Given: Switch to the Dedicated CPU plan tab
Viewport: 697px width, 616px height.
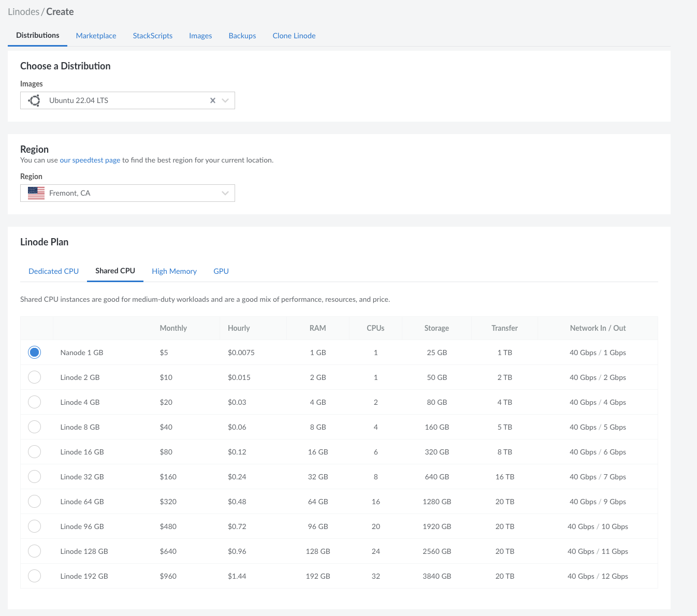Looking at the screenshot, I should pos(53,271).
